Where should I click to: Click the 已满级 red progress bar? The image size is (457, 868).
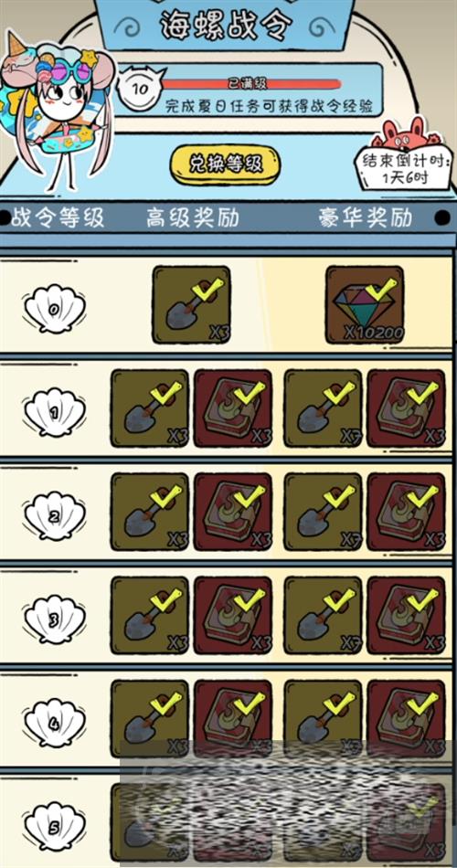pyautogui.click(x=250, y=84)
